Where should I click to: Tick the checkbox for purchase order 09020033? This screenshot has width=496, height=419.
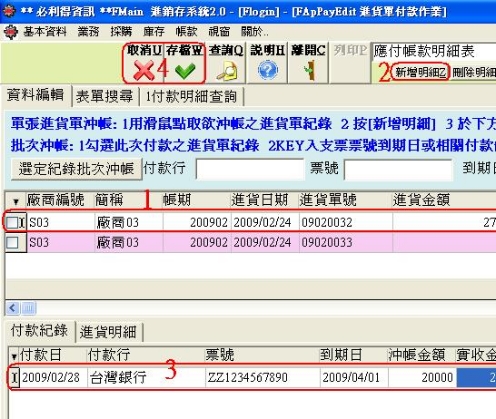[x=12, y=242]
